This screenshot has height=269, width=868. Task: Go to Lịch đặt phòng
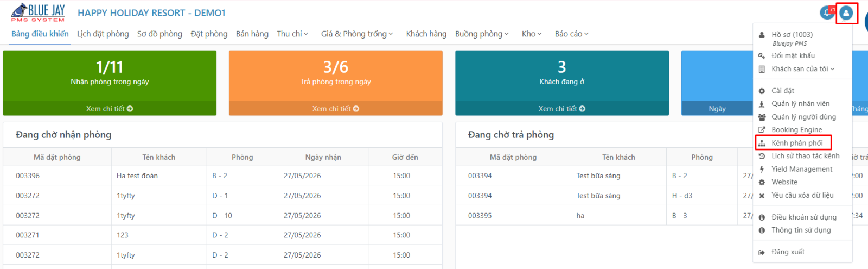pos(103,34)
